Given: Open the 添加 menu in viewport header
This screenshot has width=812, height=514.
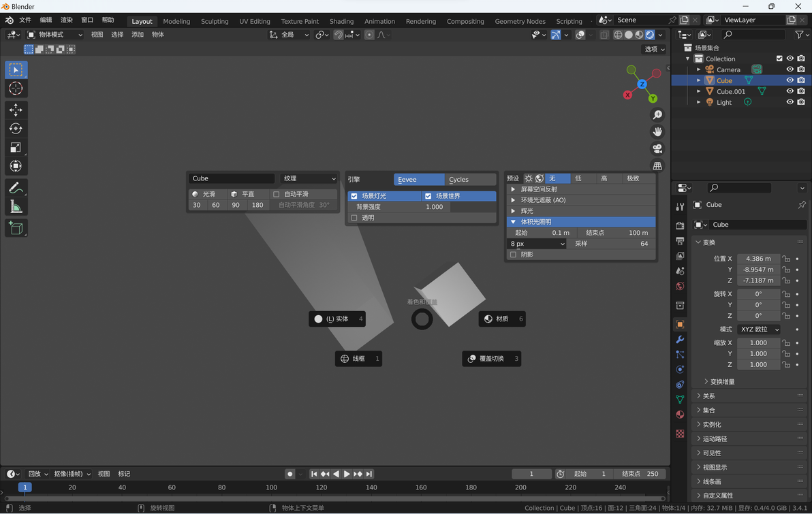Looking at the screenshot, I should (137, 35).
